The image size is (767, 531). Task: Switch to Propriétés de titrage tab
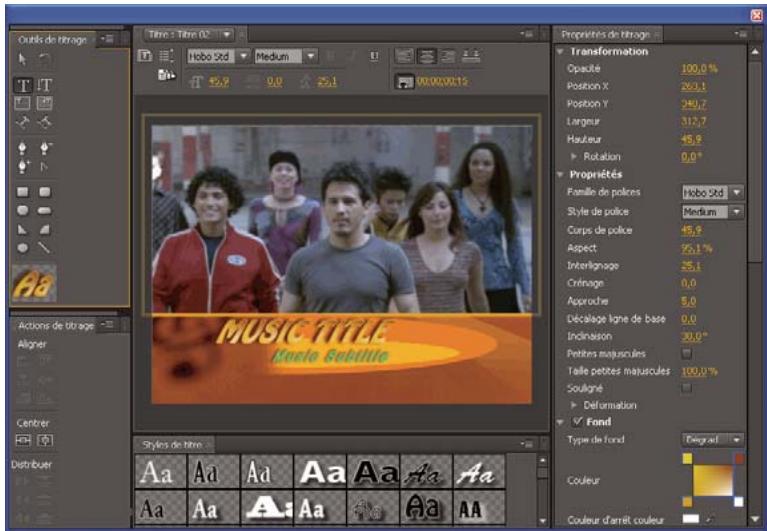(x=606, y=35)
